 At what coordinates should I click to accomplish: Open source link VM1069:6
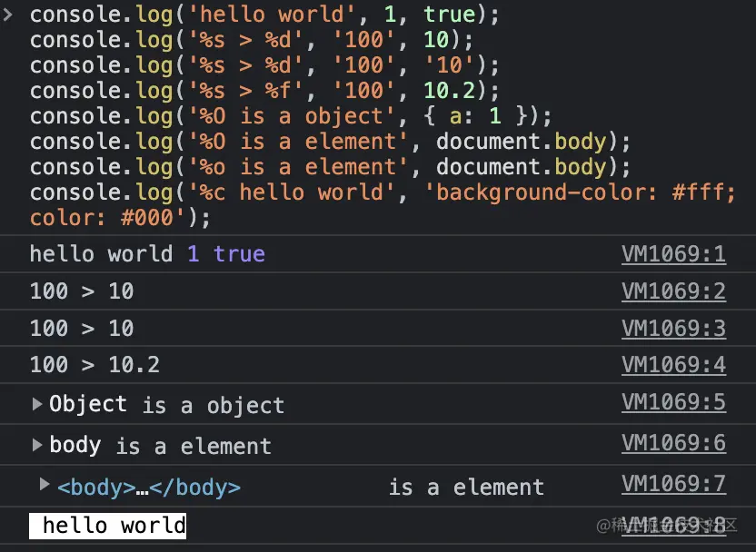[673, 443]
